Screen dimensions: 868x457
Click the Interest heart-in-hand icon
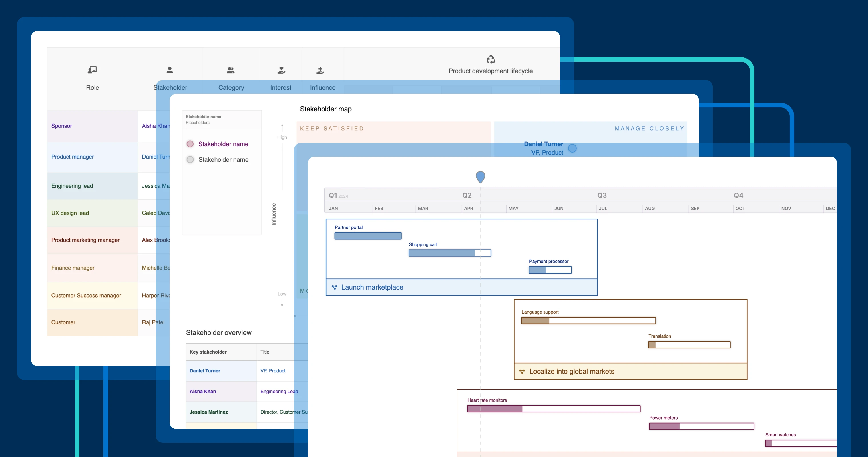tap(281, 70)
